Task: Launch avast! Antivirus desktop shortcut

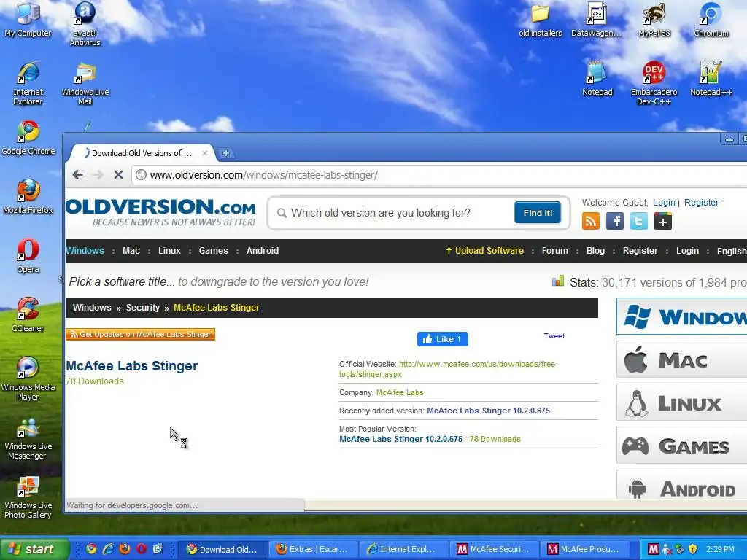Action: click(x=85, y=23)
